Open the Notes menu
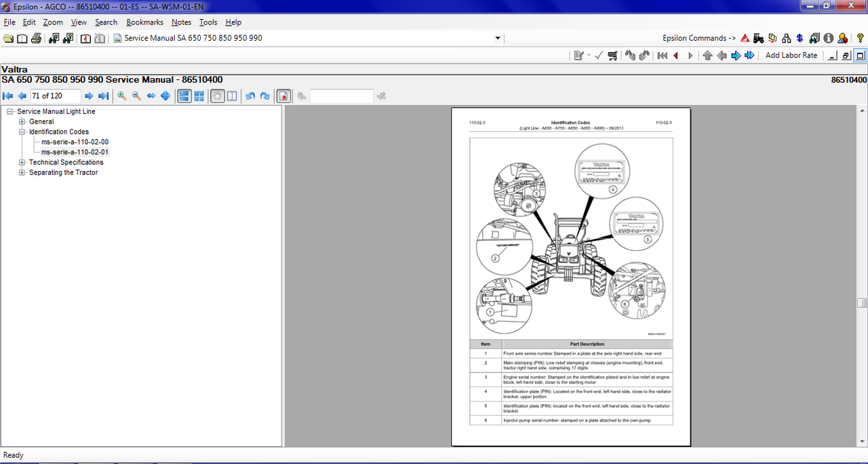Image resolution: width=868 pixels, height=464 pixels. point(182,22)
